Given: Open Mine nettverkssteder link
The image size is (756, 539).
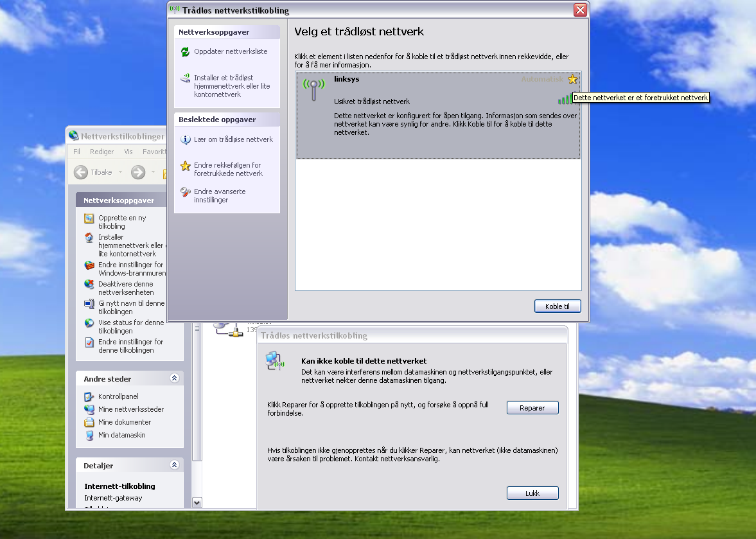Looking at the screenshot, I should coord(131,409).
